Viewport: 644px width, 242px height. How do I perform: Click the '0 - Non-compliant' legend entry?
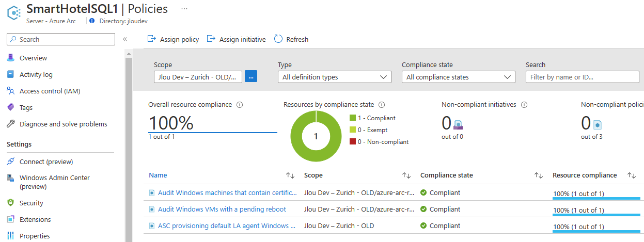pos(379,142)
